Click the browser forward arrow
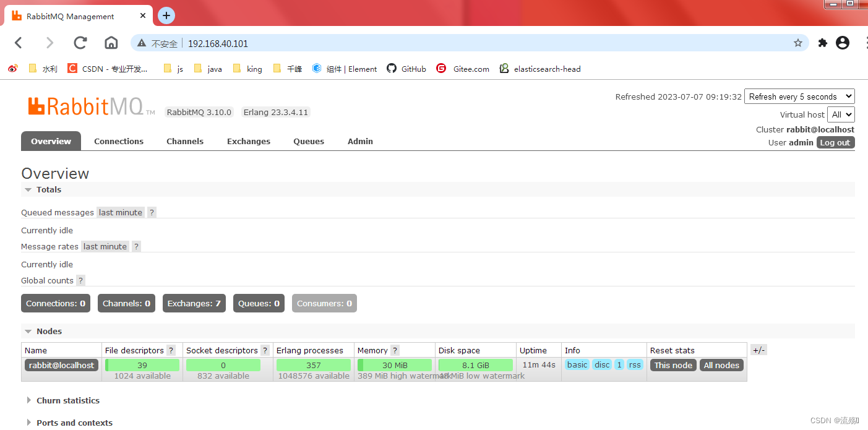The width and height of the screenshot is (868, 430). [x=49, y=43]
